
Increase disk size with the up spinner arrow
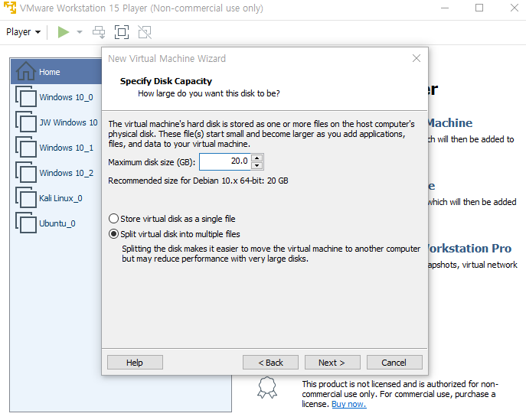(257, 158)
